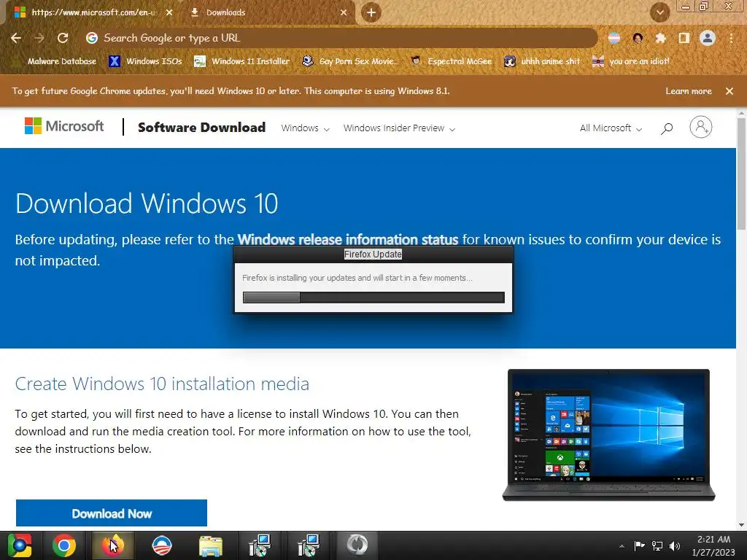
Task: Open the second installer icon on taskbar
Action: click(308, 545)
